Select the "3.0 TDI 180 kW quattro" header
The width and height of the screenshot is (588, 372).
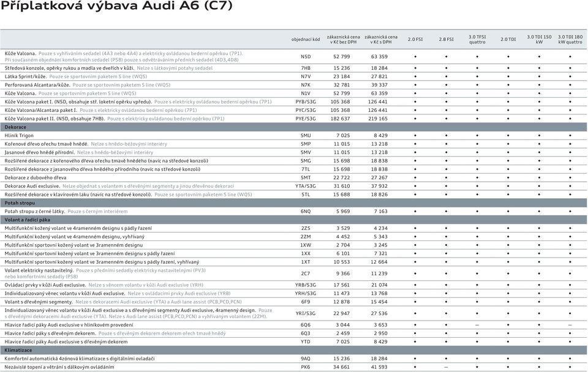tap(570, 39)
